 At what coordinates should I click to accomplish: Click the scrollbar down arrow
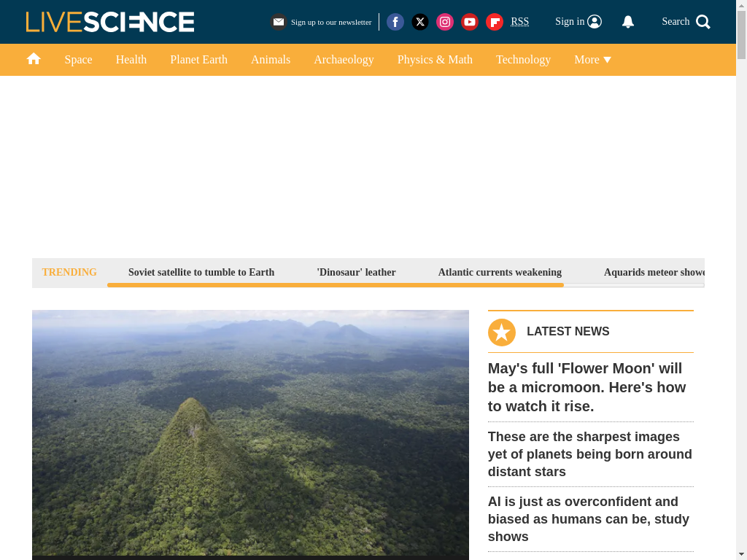pos(741,555)
